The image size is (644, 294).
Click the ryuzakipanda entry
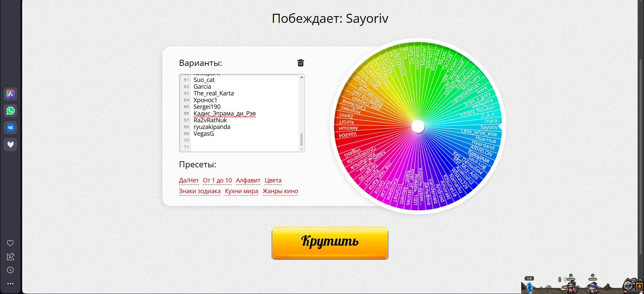212,127
